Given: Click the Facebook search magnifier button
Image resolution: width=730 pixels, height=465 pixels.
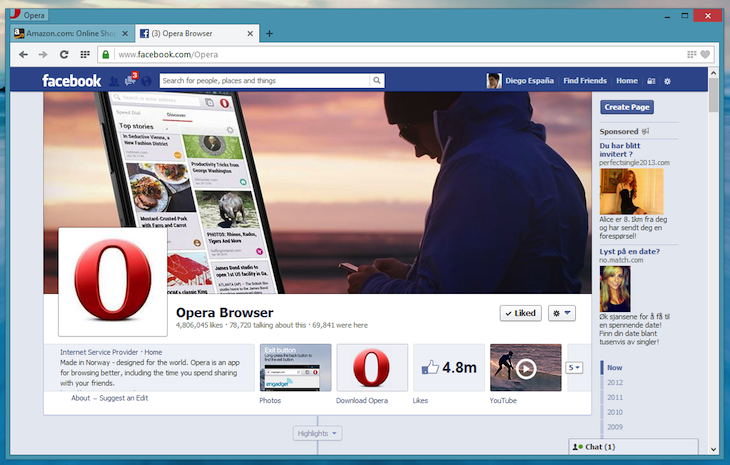Looking at the screenshot, I should [x=377, y=81].
